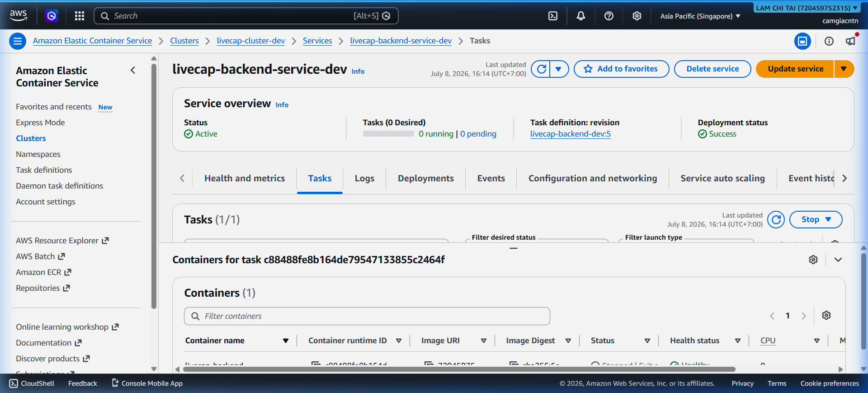Click the Update service button
Screen dimensions: 868x393
tap(795, 69)
